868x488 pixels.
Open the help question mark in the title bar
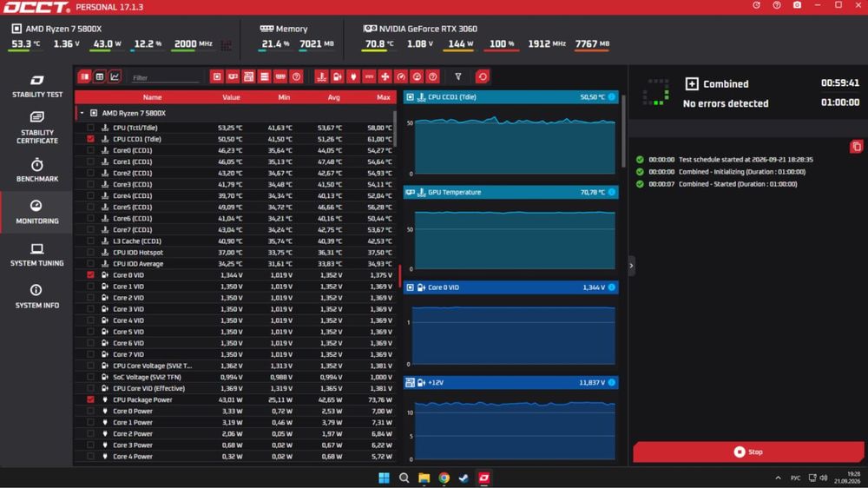[x=777, y=5]
